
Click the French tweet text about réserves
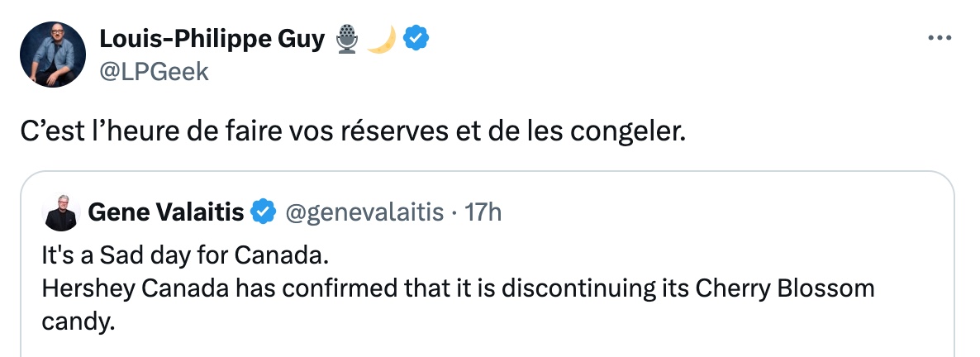pyautogui.click(x=353, y=133)
